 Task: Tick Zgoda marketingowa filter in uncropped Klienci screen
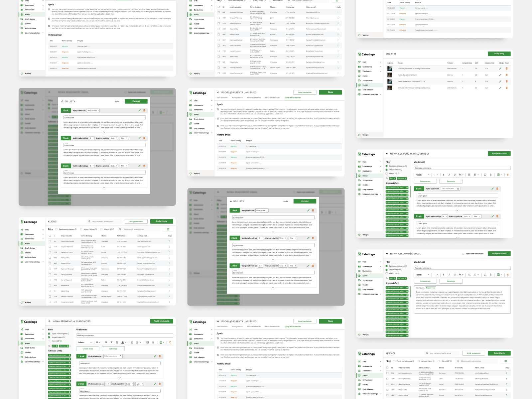pyautogui.click(x=57, y=229)
